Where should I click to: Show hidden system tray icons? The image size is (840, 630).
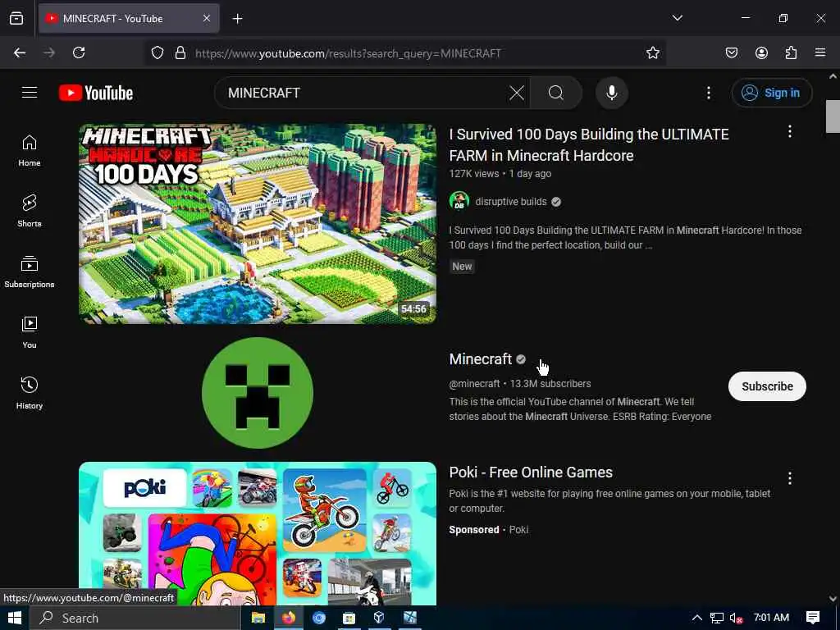697,618
